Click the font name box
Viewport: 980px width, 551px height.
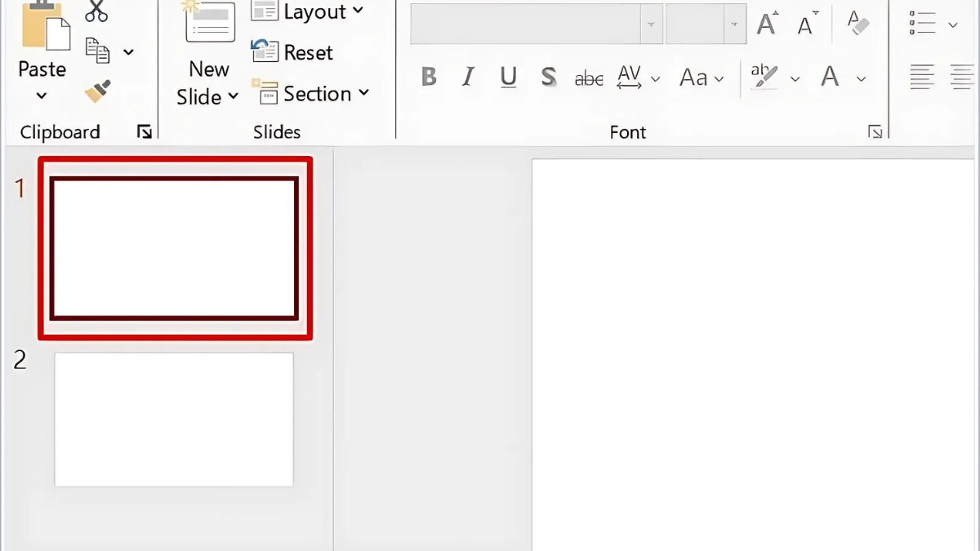point(525,24)
